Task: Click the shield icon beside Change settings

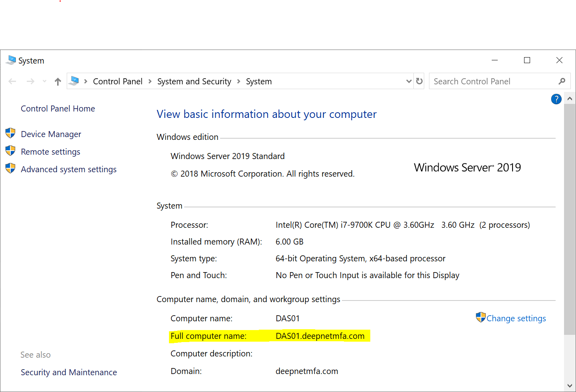Action: click(x=481, y=318)
